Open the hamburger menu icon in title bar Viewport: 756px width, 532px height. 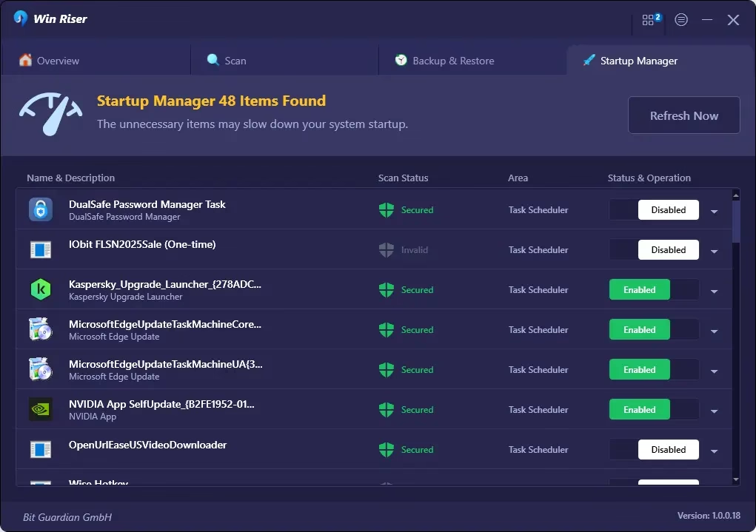click(681, 20)
